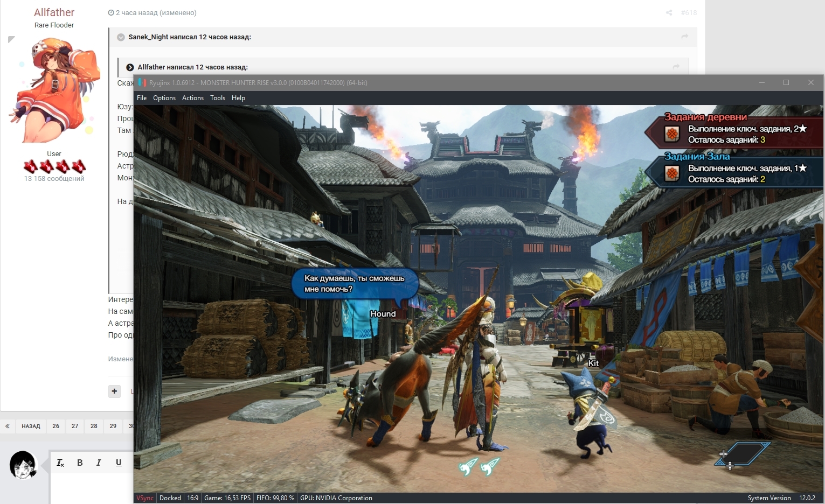Click the quest icon next to Задания деревни

tap(671, 134)
